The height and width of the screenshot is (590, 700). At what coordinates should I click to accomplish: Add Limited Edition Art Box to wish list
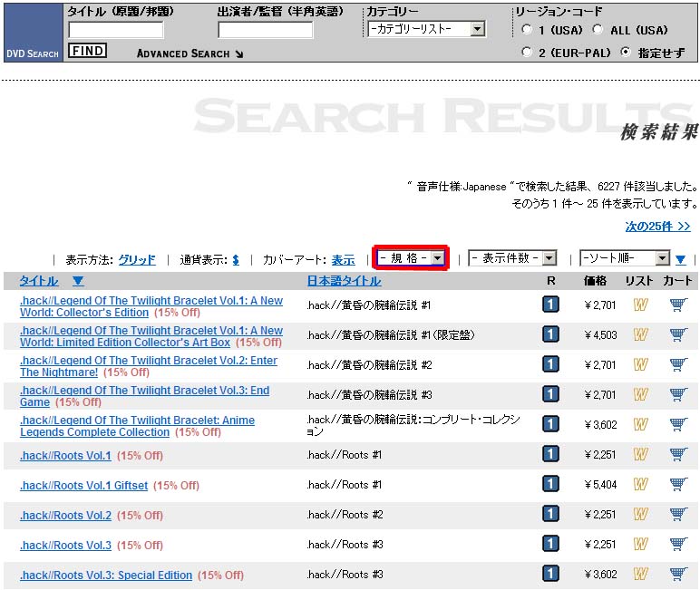[640, 334]
